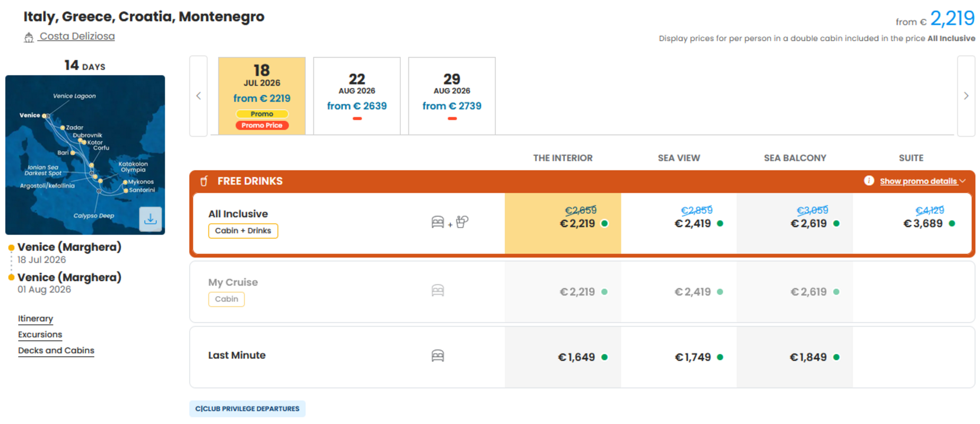This screenshot has width=980, height=424.
Task: Open the Itinerary link
Action: coord(36,319)
